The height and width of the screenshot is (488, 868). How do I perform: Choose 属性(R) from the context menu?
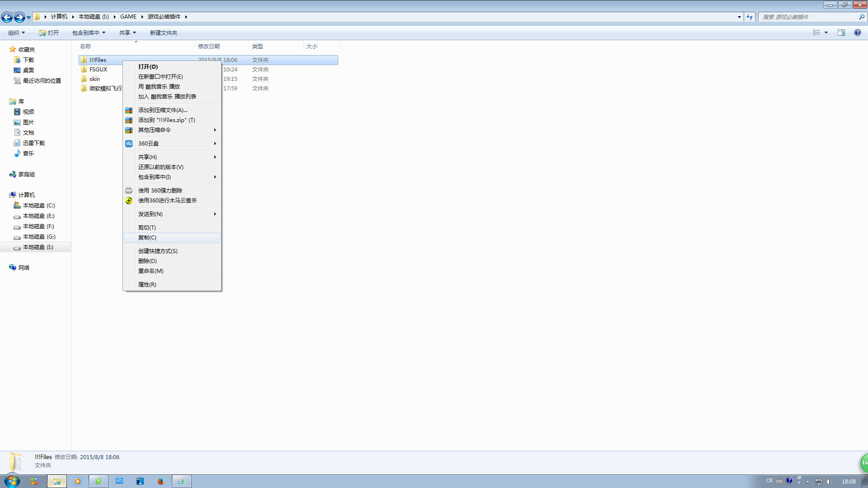[x=147, y=285]
